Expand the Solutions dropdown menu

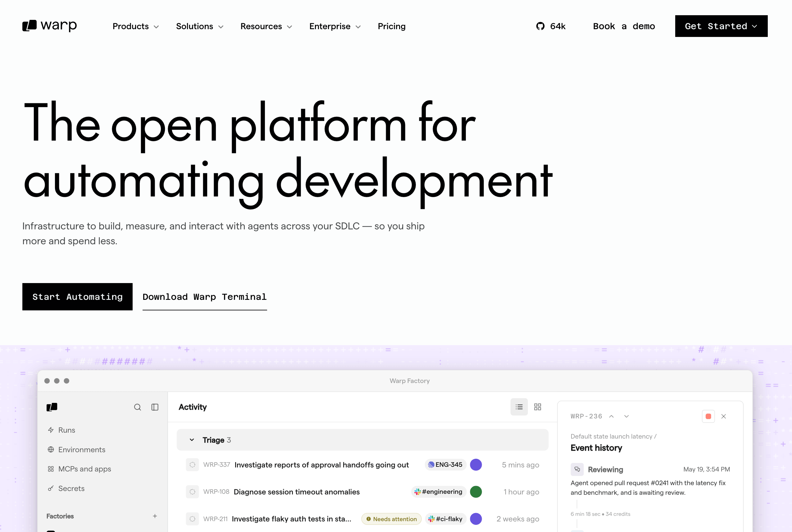[200, 26]
